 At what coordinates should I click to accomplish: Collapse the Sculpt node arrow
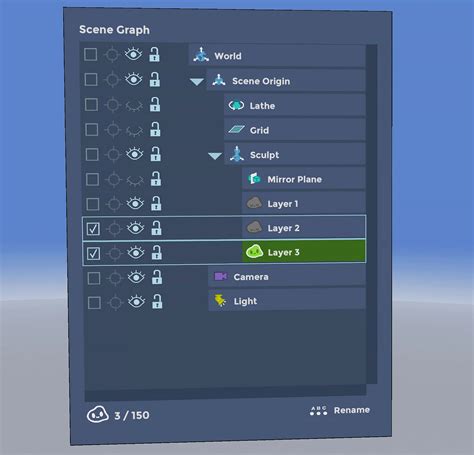(x=215, y=155)
